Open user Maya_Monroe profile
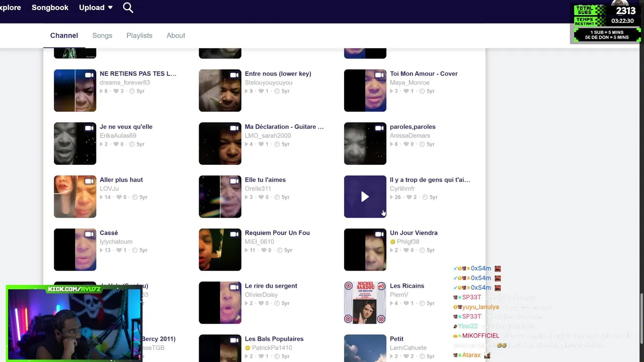 click(x=410, y=82)
